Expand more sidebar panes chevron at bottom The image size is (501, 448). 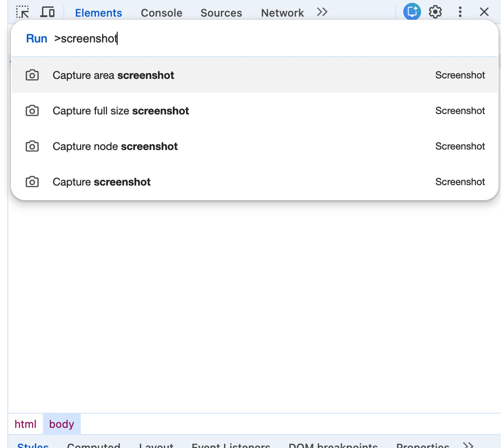click(x=468, y=445)
